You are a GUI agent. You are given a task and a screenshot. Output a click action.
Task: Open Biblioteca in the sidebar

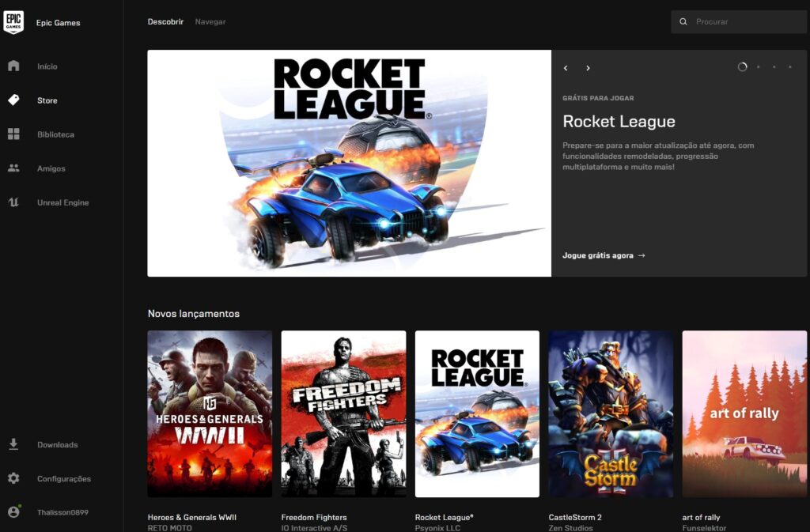(x=56, y=134)
